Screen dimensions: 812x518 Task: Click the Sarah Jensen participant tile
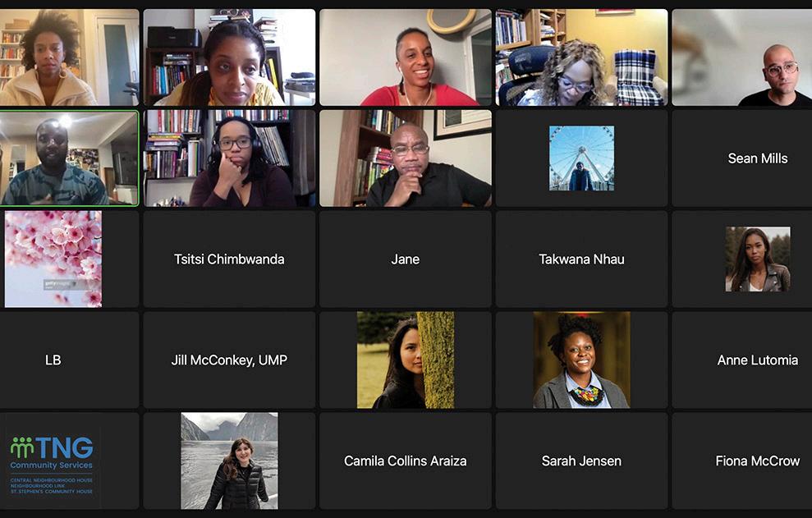[x=581, y=461]
